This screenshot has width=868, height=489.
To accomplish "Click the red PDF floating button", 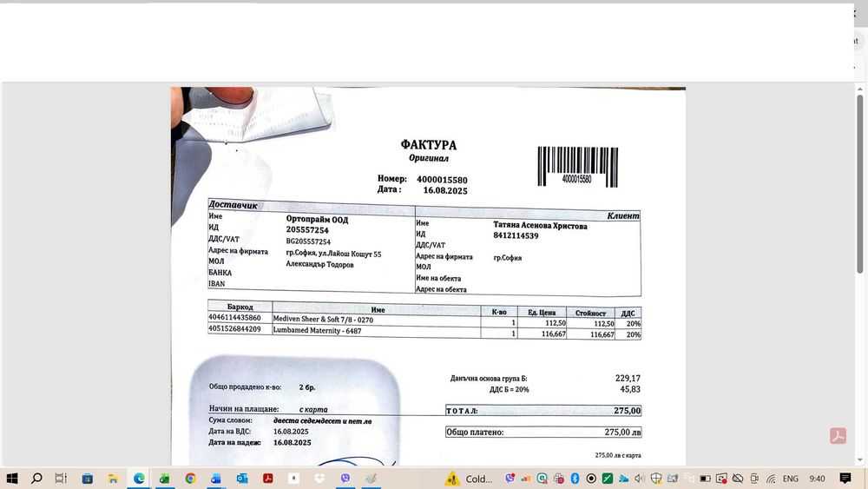I will point(838,436).
